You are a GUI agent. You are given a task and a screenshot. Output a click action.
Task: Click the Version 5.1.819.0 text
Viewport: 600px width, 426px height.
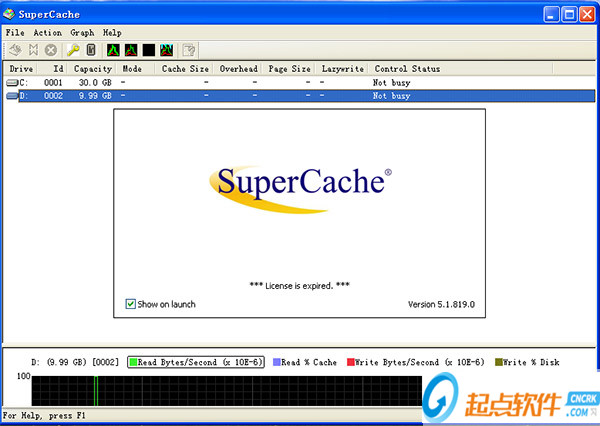(441, 304)
